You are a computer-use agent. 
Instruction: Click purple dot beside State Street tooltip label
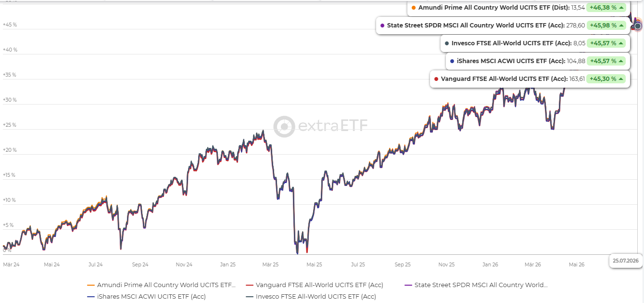pos(382,26)
